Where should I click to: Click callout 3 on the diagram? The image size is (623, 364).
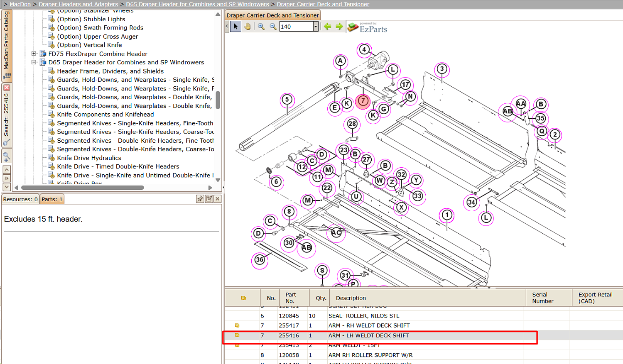[x=442, y=69]
